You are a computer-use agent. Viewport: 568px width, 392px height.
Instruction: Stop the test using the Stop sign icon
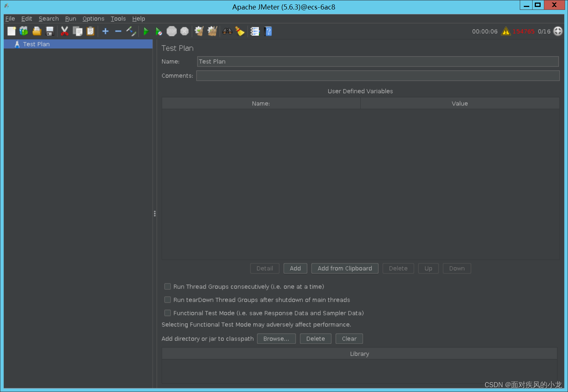point(172,31)
